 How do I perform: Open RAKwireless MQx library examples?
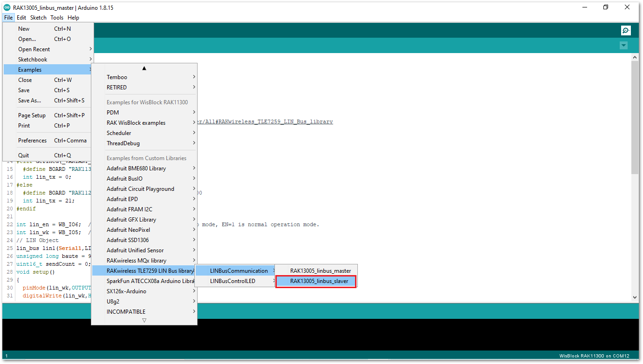click(144, 261)
